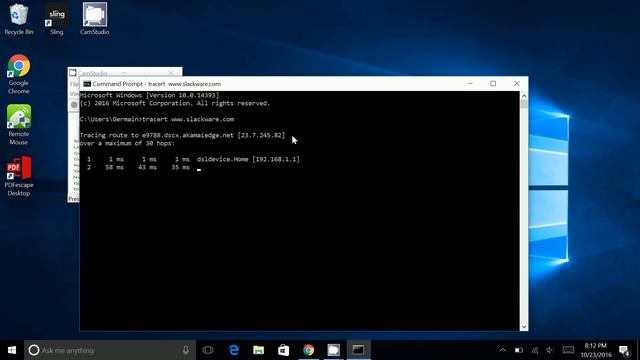Open the Windows Start menu
The width and height of the screenshot is (640, 360).
click(12, 350)
